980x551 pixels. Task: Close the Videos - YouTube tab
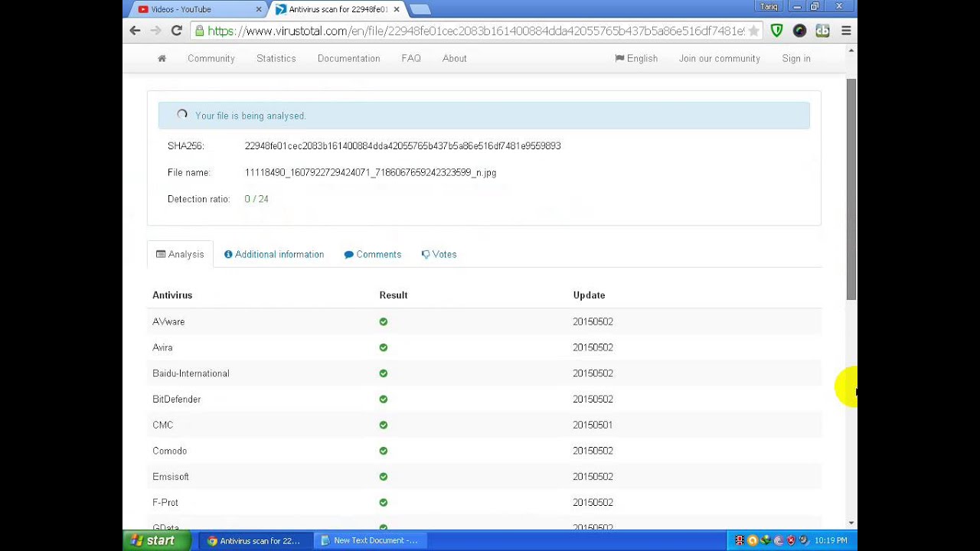click(259, 9)
